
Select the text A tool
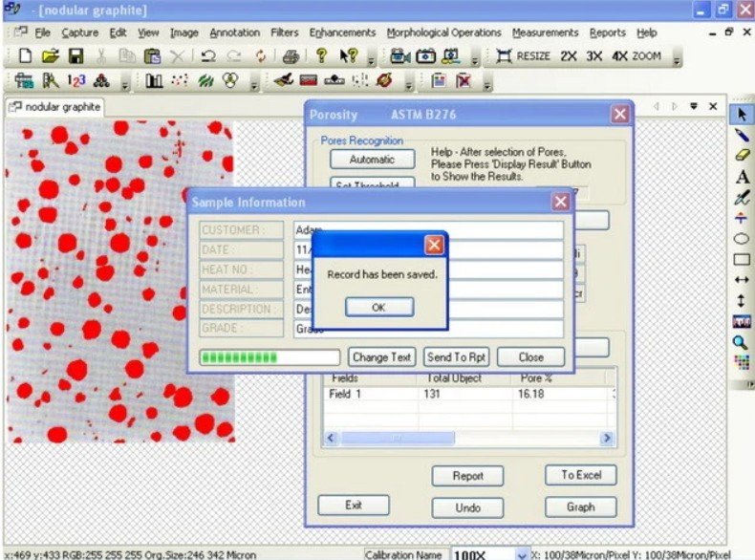[x=742, y=177]
